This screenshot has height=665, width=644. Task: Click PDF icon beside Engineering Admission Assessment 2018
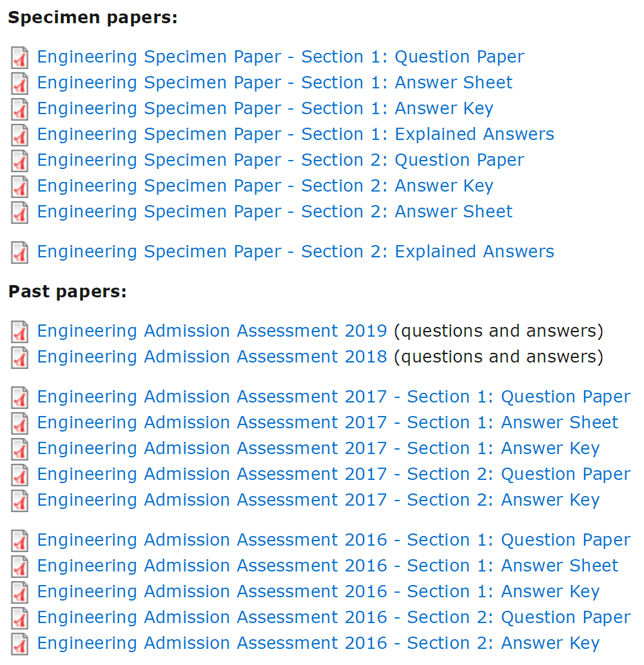(20, 358)
